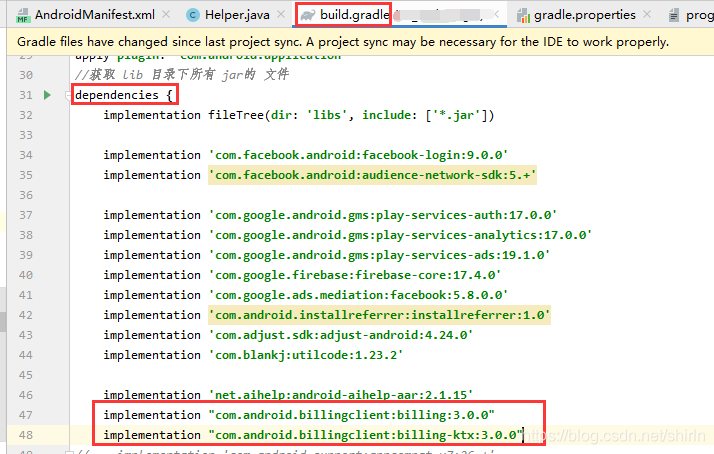714x454 pixels.
Task: Click the Gradle files changed notification text
Action: pyautogui.click(x=343, y=42)
